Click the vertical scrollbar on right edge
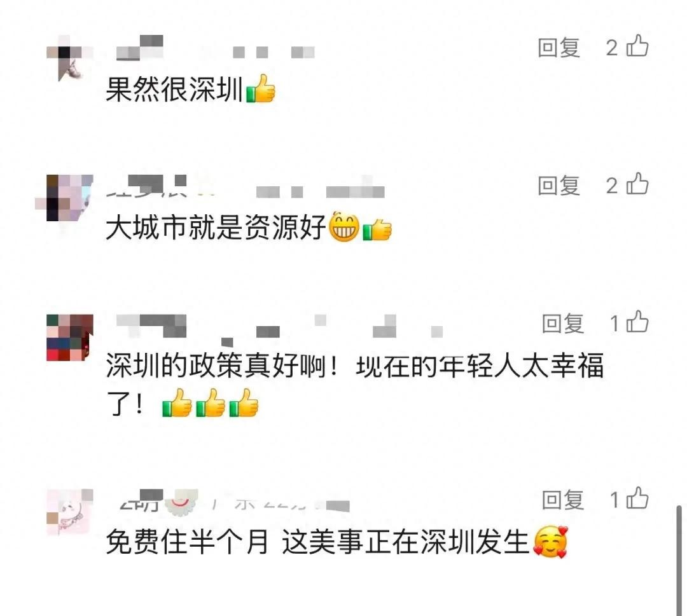The height and width of the screenshot is (616, 687). [679, 561]
